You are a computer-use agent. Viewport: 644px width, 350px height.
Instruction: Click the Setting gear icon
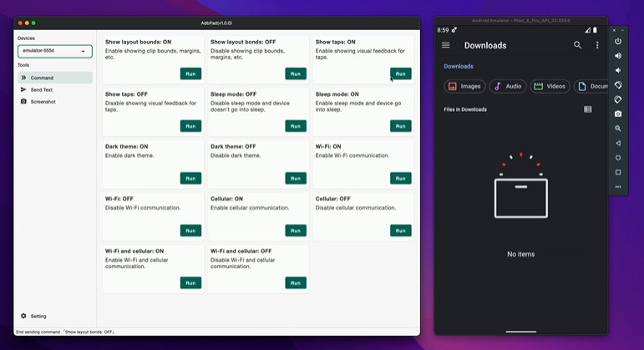pyautogui.click(x=23, y=316)
